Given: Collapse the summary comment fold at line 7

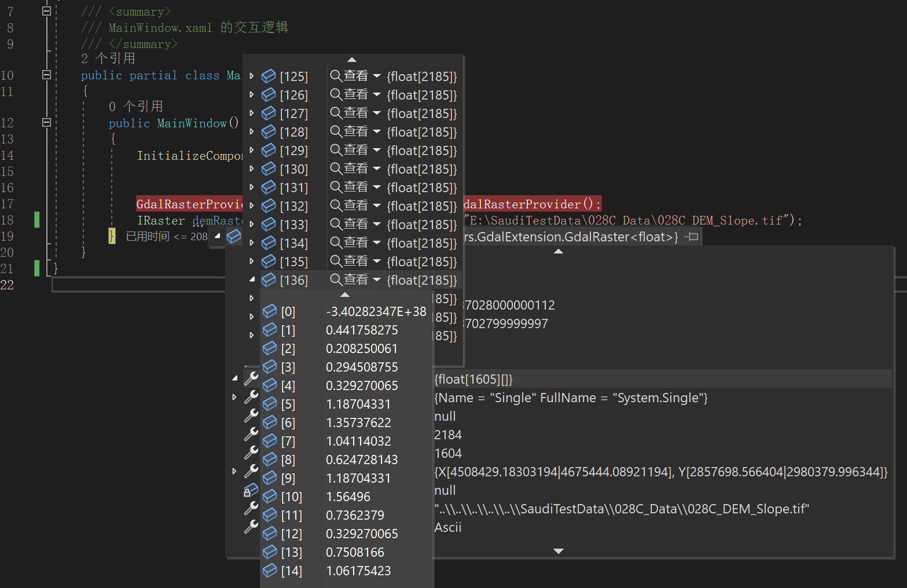Looking at the screenshot, I should click(x=47, y=11).
